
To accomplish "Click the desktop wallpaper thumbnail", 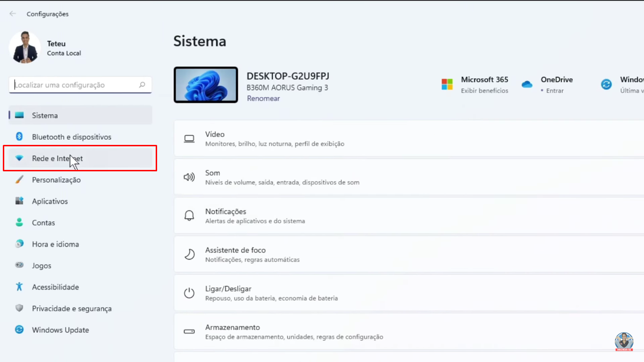I will click(206, 85).
